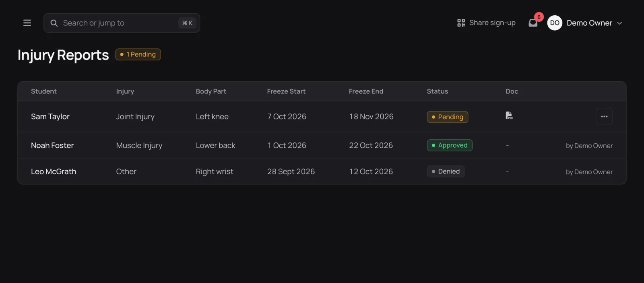Image resolution: width=644 pixels, height=283 pixels.
Task: Click freeze start 7 Oct 2026
Action: [x=287, y=116]
